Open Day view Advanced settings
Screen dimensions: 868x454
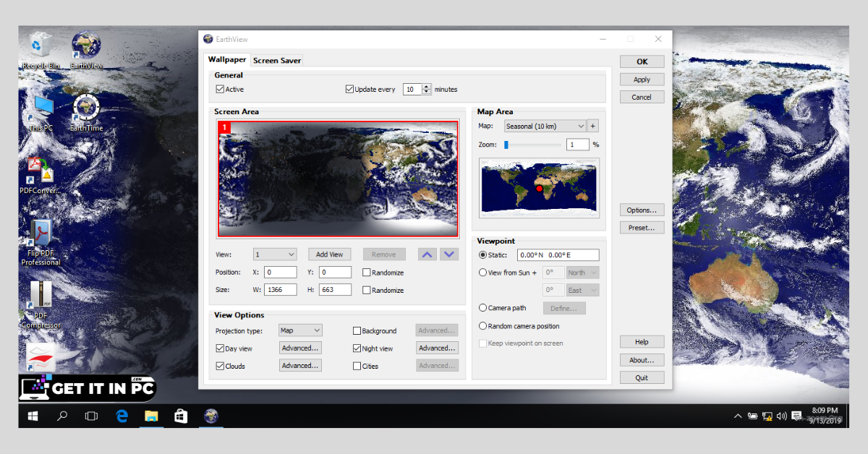tap(301, 348)
